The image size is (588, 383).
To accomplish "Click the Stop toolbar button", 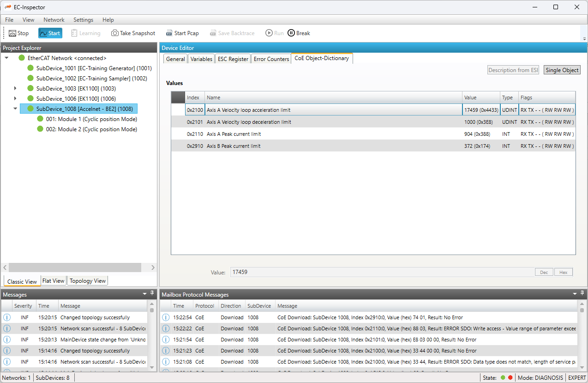I will click(18, 33).
